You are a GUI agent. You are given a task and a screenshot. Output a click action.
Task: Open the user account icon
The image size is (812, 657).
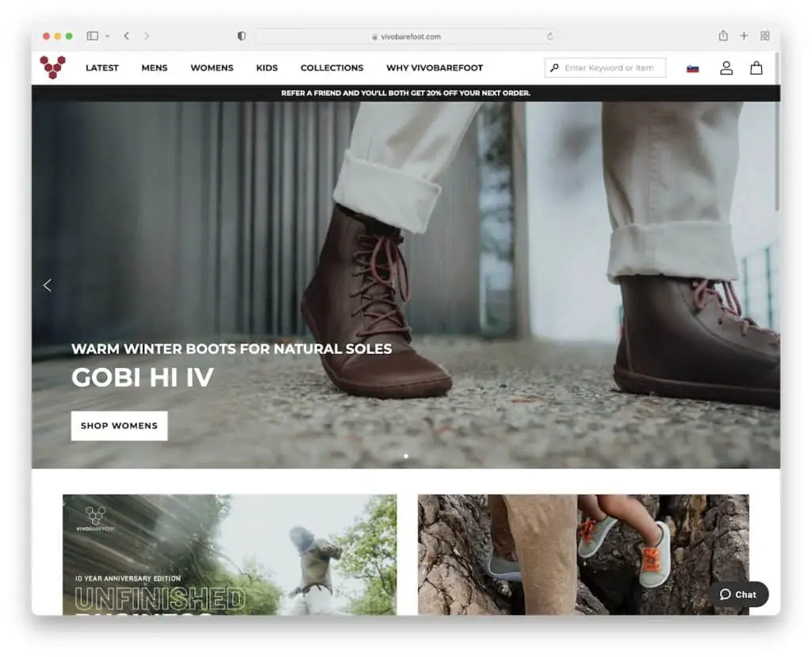tap(726, 68)
